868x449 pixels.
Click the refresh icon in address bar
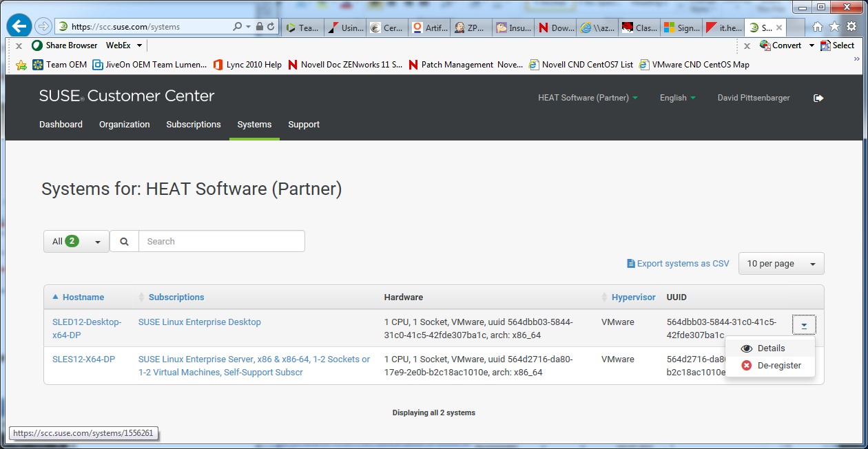271,27
